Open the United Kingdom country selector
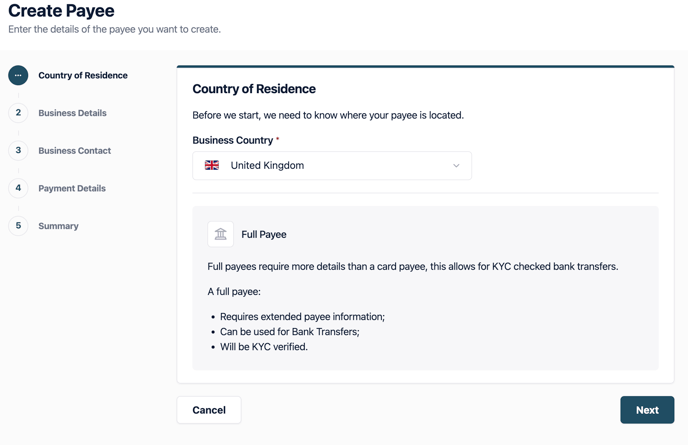Image resolution: width=688 pixels, height=445 pixels. 332,165
